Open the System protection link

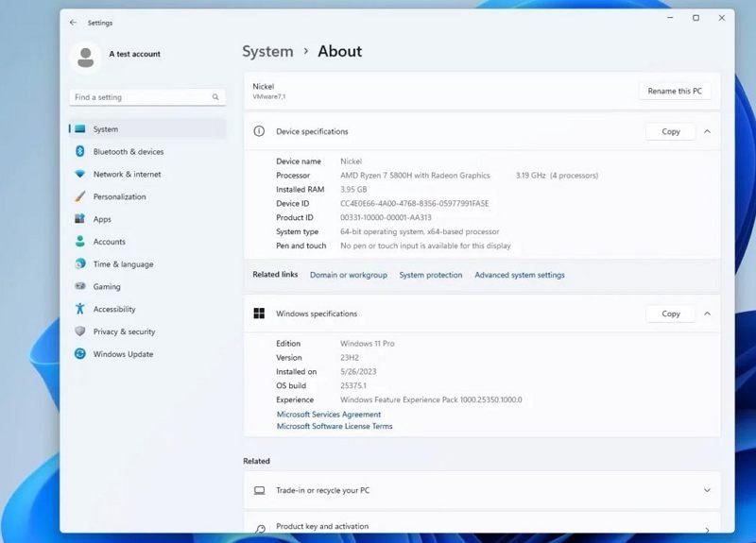click(x=431, y=275)
